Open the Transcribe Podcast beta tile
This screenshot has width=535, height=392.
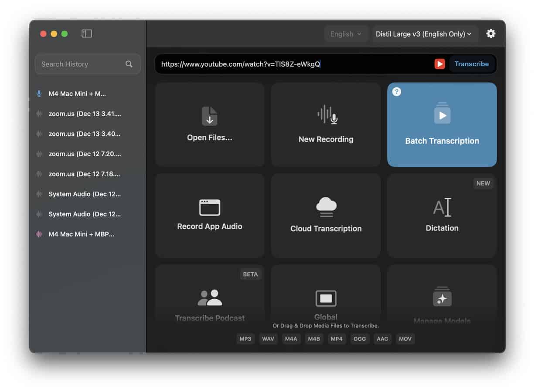210,301
